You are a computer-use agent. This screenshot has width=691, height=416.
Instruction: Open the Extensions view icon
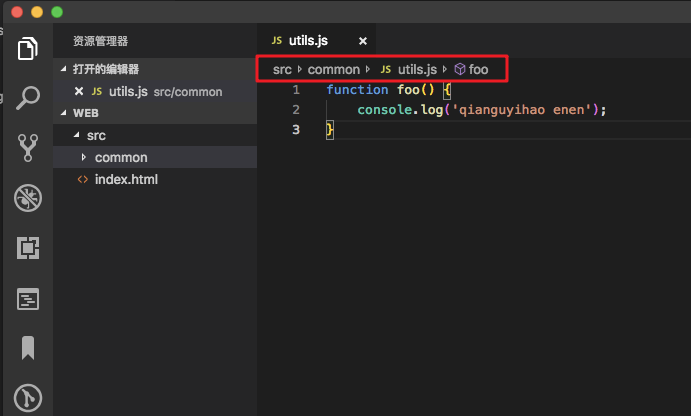pos(27,248)
